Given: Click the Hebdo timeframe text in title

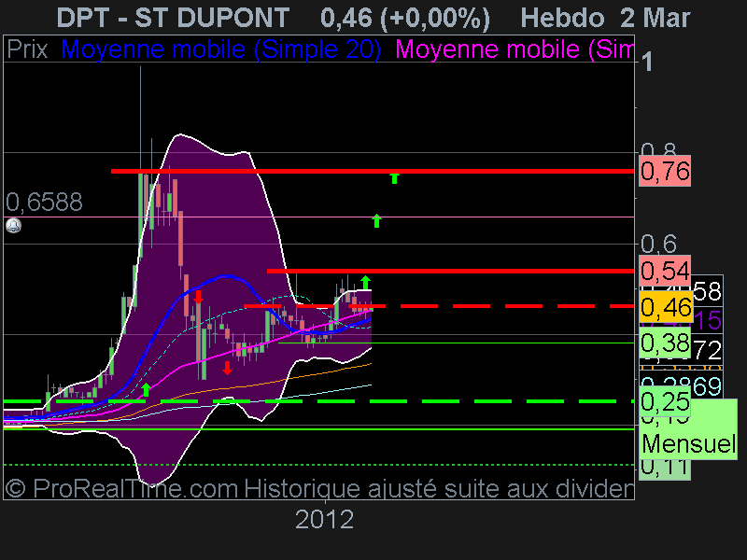Looking at the screenshot, I should [562, 18].
